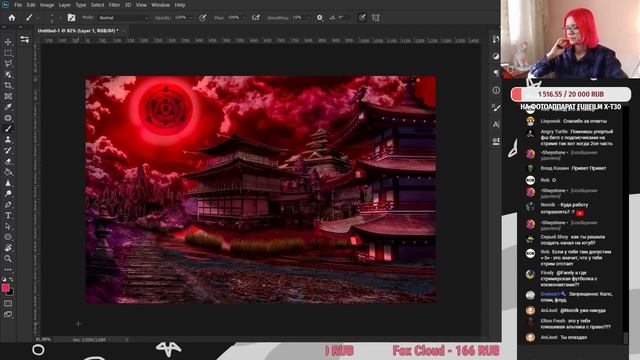The width and height of the screenshot is (640, 360).
Task: Click the donation goal progress bar
Action: [x=571, y=94]
